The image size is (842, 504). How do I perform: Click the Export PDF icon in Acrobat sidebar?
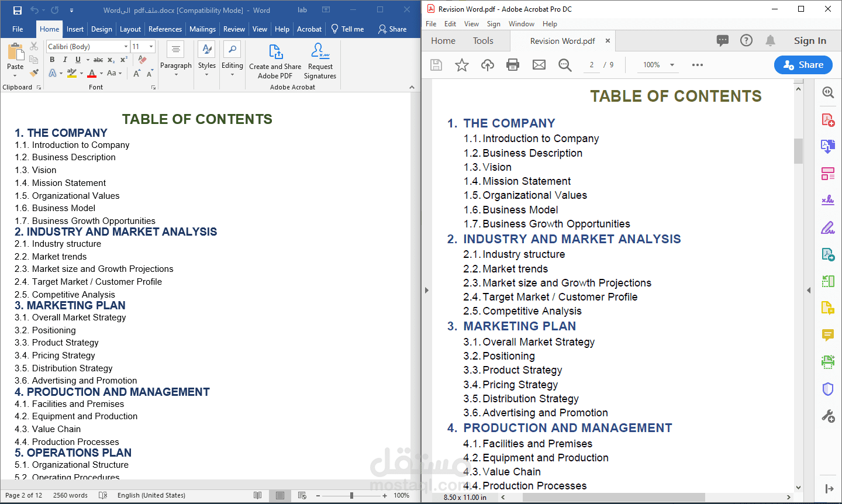click(828, 146)
